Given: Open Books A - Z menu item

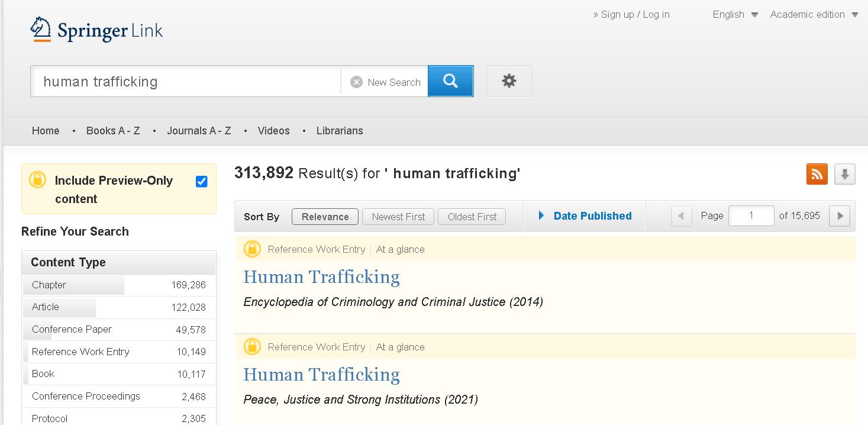Looking at the screenshot, I should (113, 131).
